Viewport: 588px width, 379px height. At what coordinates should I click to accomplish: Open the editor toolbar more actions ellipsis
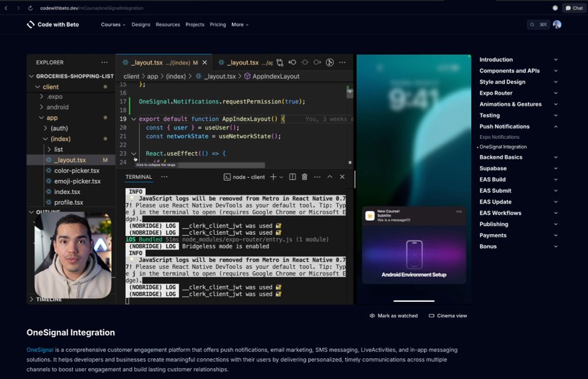pos(342,62)
